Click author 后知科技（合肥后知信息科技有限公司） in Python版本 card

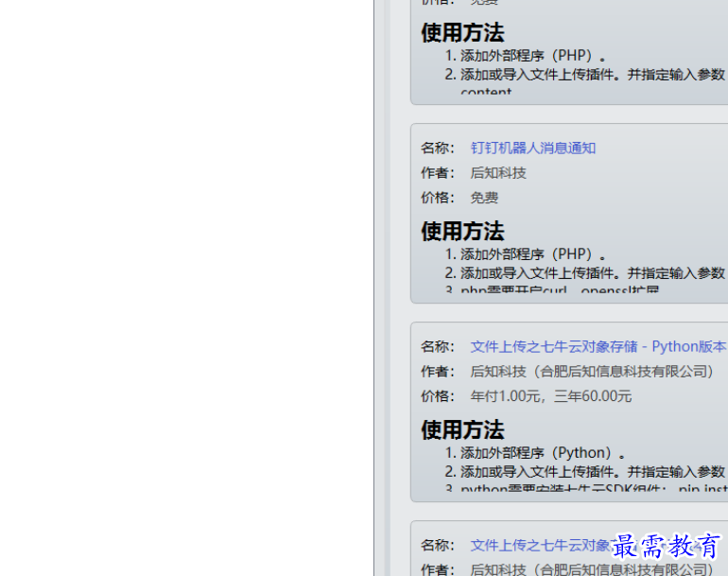[593, 372]
